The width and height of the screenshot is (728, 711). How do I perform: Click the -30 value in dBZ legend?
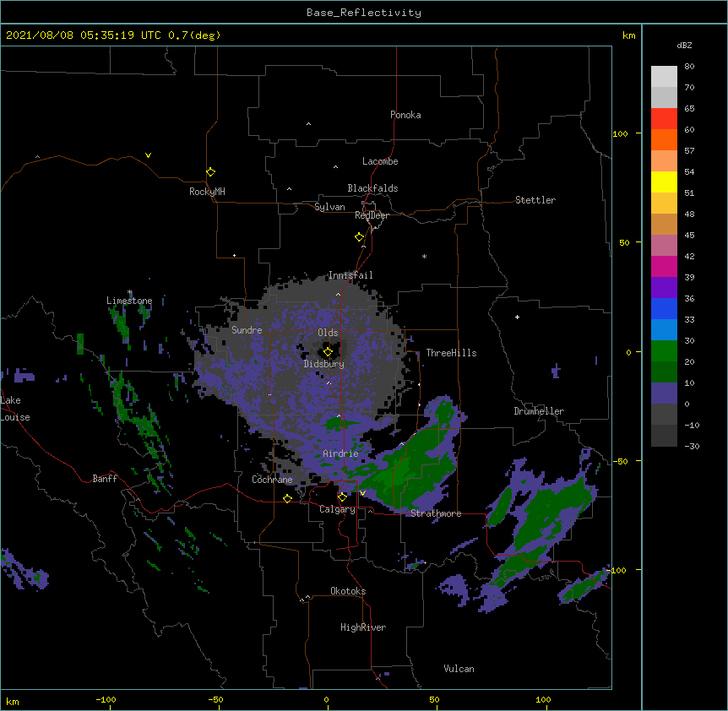pos(692,446)
